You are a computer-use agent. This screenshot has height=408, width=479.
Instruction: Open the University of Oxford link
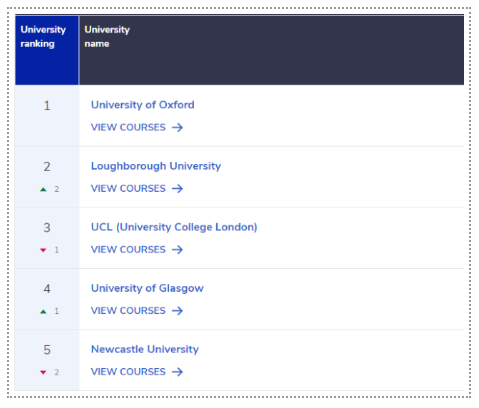(143, 105)
